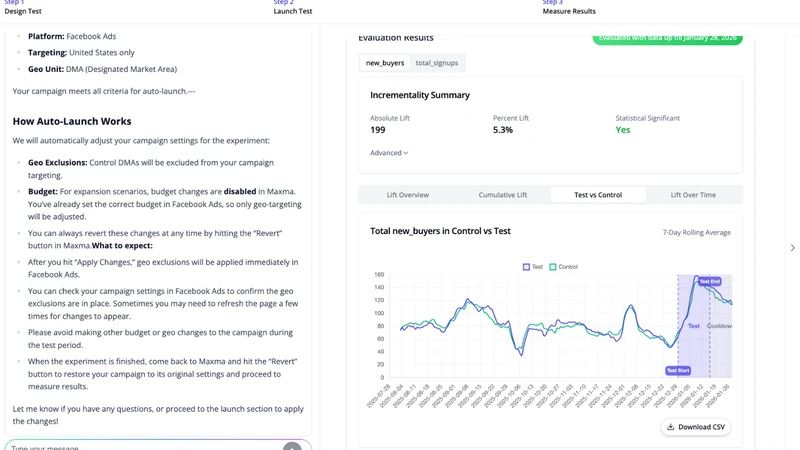Click the Absolute Lift value 199
800x450 pixels.
tap(378, 130)
